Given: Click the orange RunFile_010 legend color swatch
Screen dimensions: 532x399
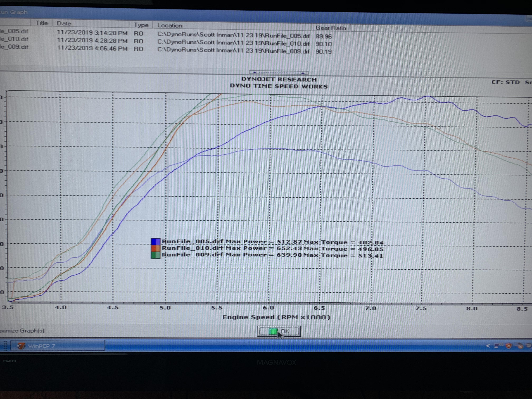Looking at the screenshot, I should click(x=155, y=248).
